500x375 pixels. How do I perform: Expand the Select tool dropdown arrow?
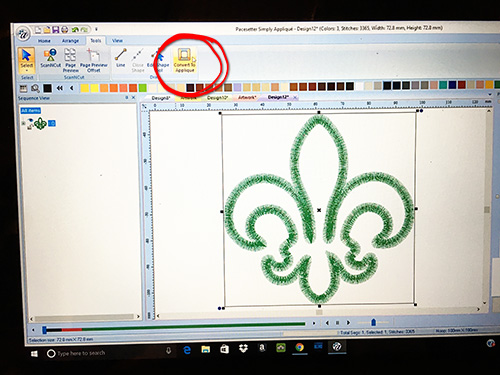point(27,71)
